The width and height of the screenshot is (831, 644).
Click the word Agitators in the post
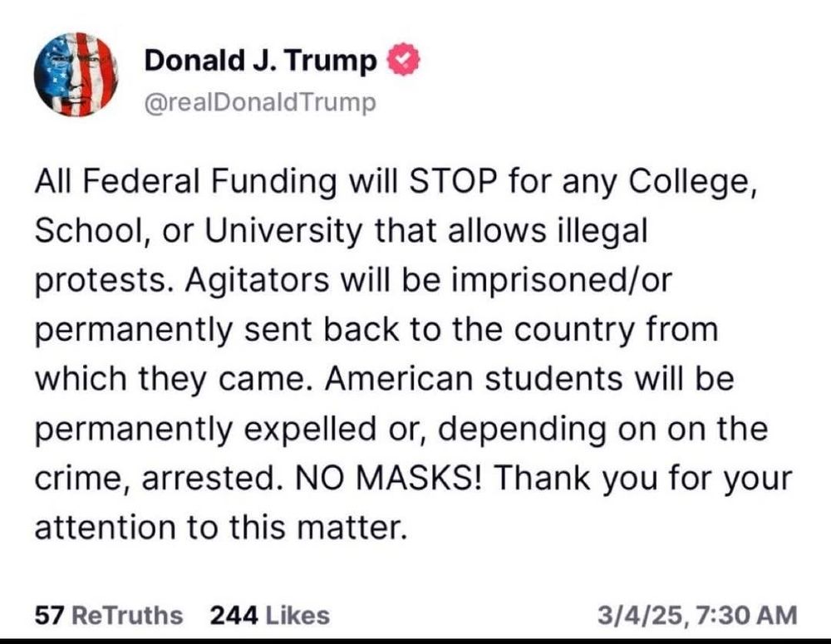tap(257, 280)
